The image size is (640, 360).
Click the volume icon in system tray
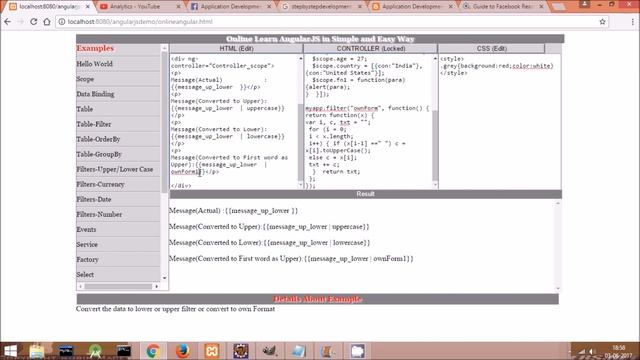[x=591, y=351]
